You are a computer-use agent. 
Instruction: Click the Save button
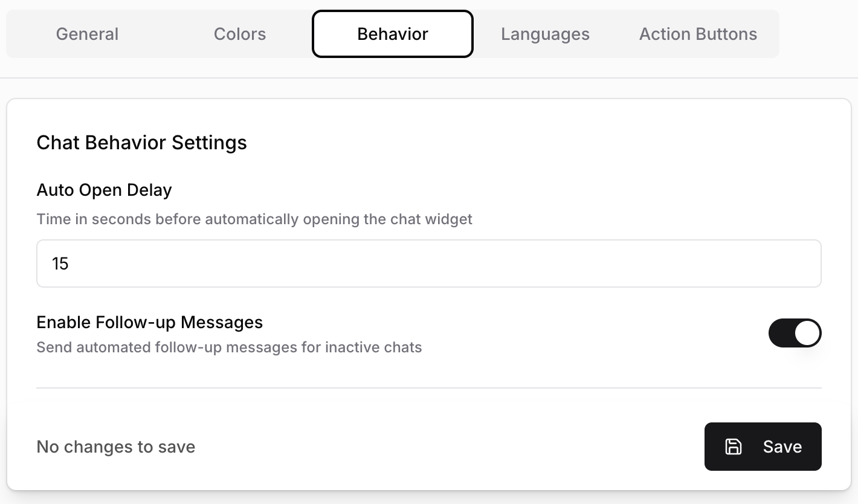click(763, 447)
